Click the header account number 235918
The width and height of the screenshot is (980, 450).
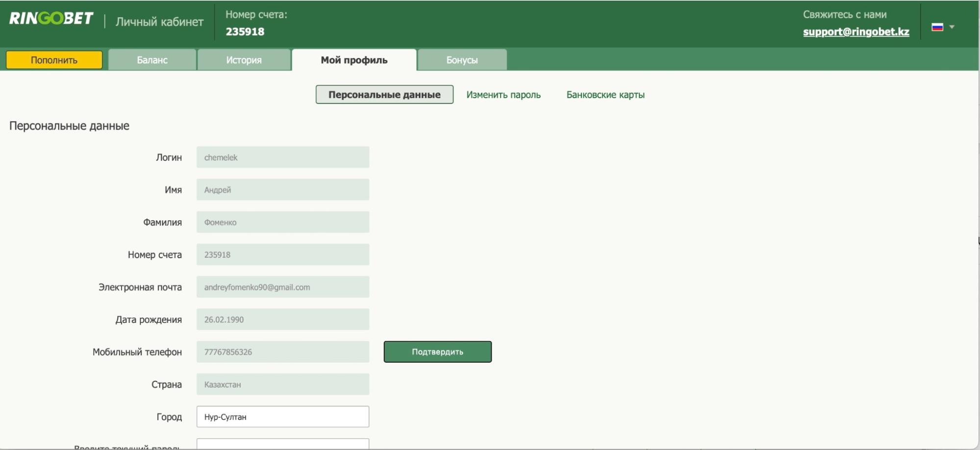[x=245, y=32]
